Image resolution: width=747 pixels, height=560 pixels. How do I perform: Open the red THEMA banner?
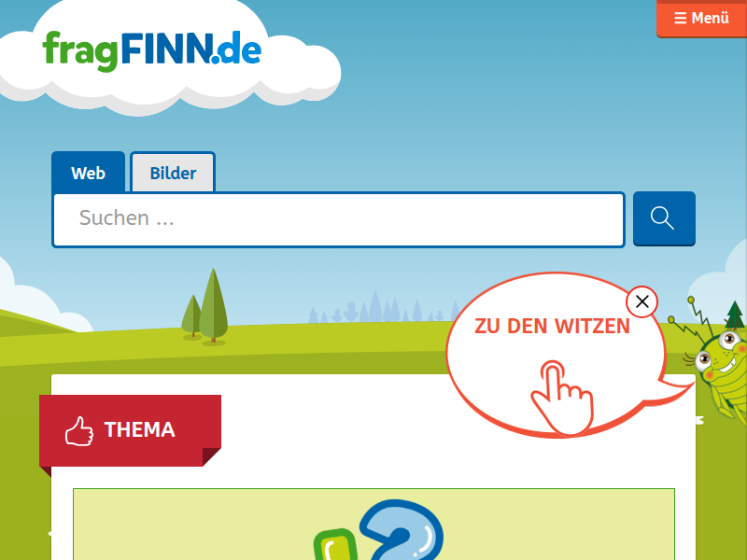(x=130, y=430)
